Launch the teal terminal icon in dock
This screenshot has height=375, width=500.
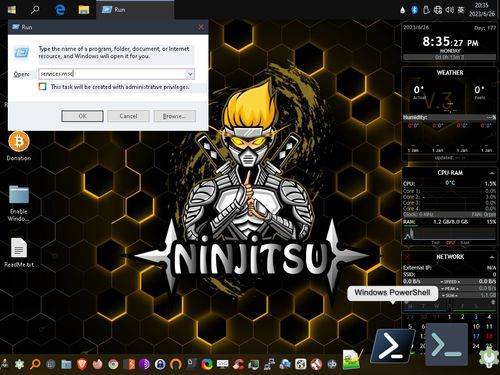(x=447, y=344)
